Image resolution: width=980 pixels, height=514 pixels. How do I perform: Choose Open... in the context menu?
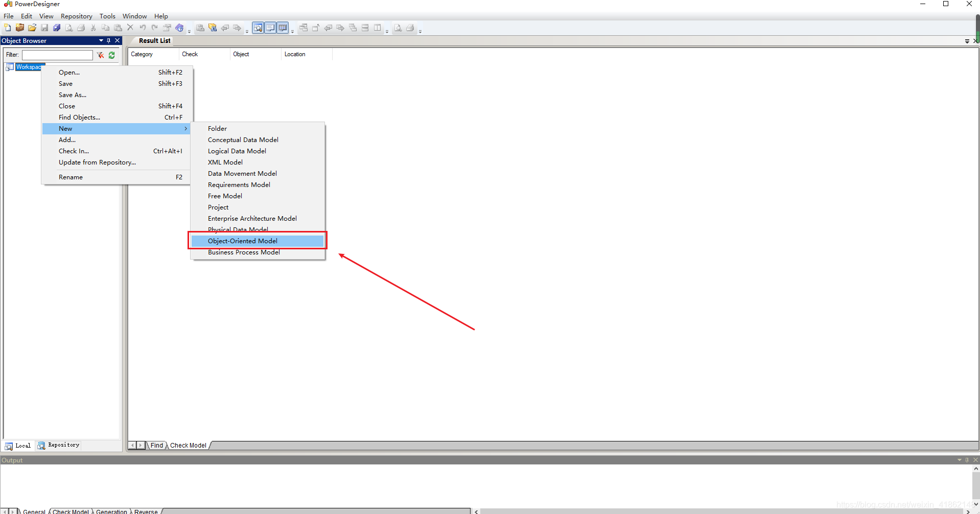[x=116, y=72]
